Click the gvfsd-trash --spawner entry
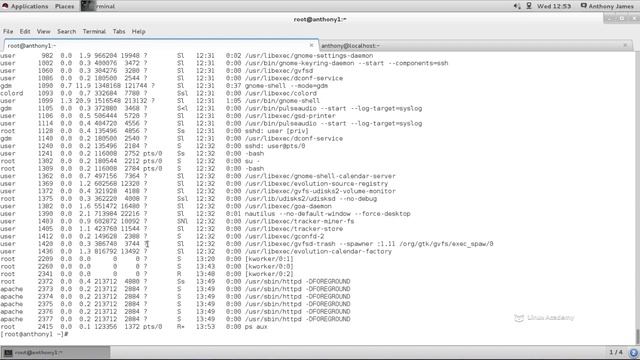640x360 pixels. point(369,244)
